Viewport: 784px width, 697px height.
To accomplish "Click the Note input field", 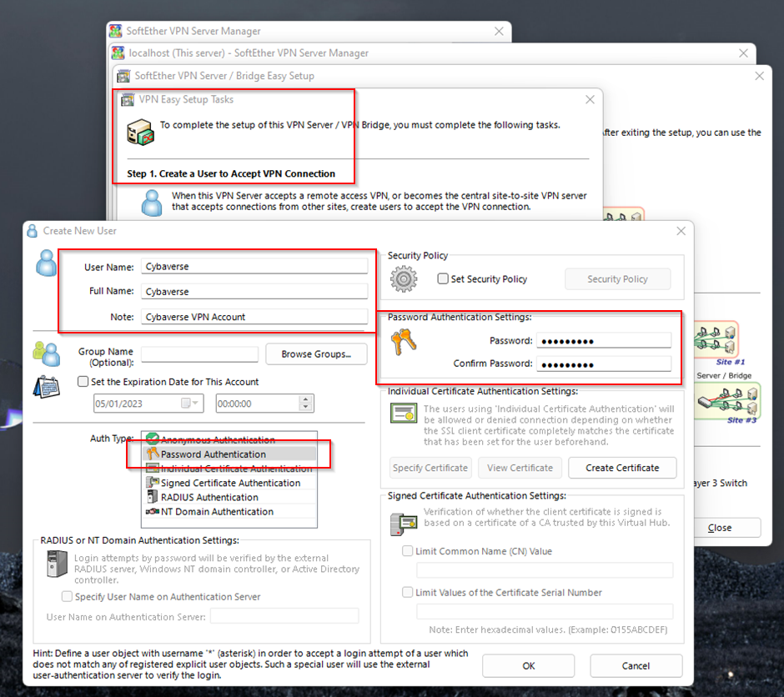I will click(x=254, y=317).
